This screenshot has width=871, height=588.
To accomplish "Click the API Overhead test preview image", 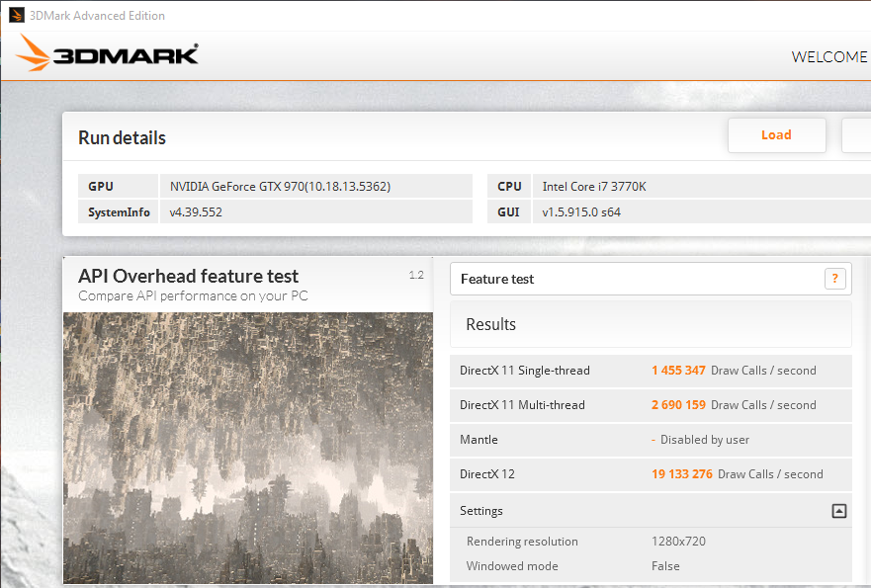I will click(248, 448).
